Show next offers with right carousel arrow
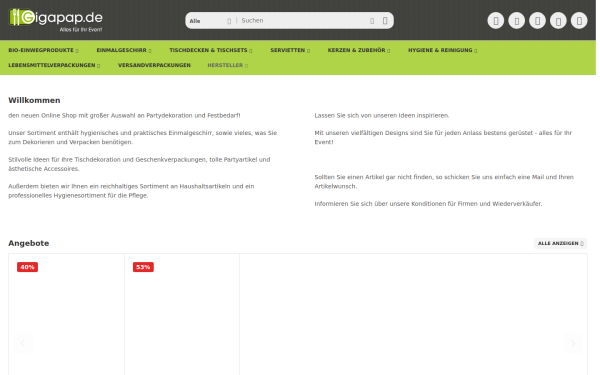Screen dimensions: 600x375 (573, 343)
